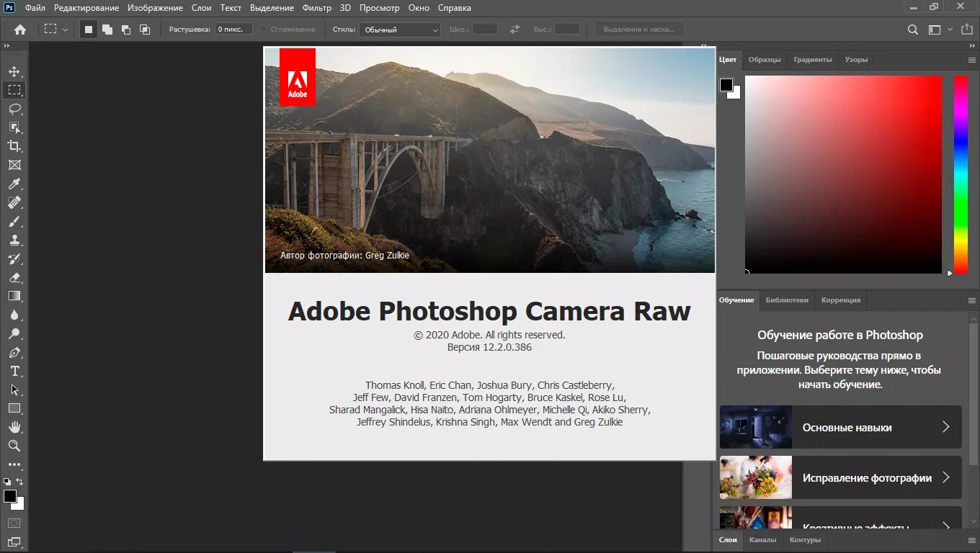Select the Horizontal Type tool
Viewport: 980px width, 553px height.
(14, 372)
